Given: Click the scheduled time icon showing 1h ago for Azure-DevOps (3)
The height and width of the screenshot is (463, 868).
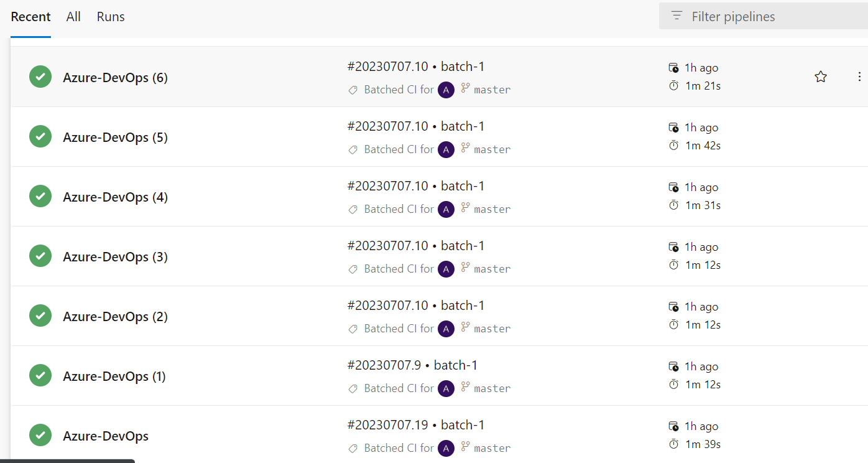Looking at the screenshot, I should [673, 247].
